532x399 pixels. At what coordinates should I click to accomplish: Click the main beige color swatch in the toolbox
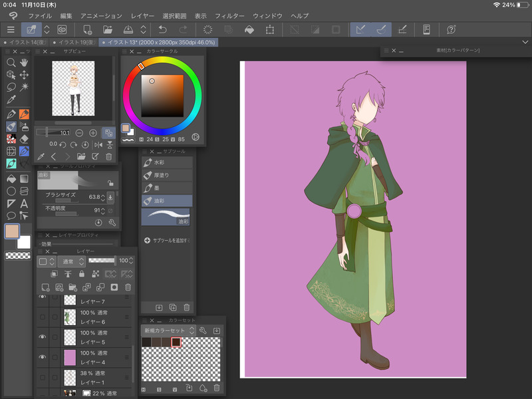click(12, 231)
